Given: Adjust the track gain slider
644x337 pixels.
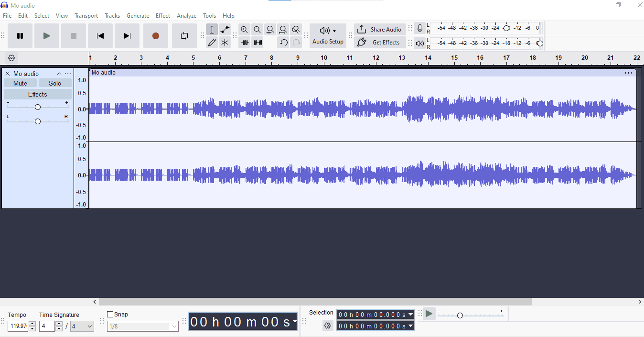Looking at the screenshot, I should coord(38,107).
